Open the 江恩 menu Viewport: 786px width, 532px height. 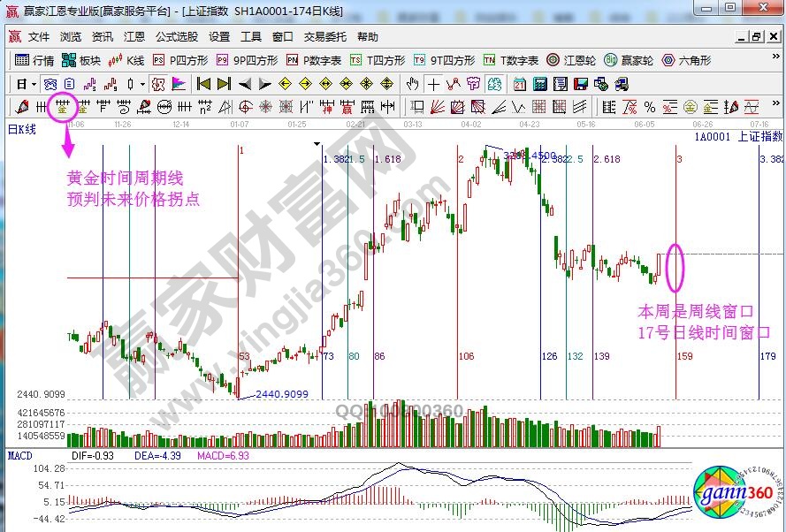point(134,37)
